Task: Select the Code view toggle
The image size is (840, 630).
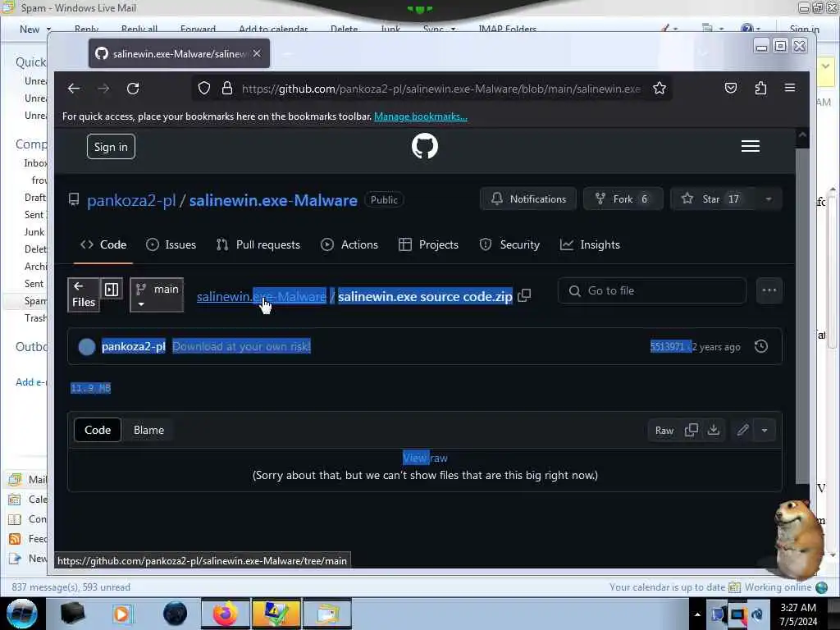Action: click(x=98, y=430)
